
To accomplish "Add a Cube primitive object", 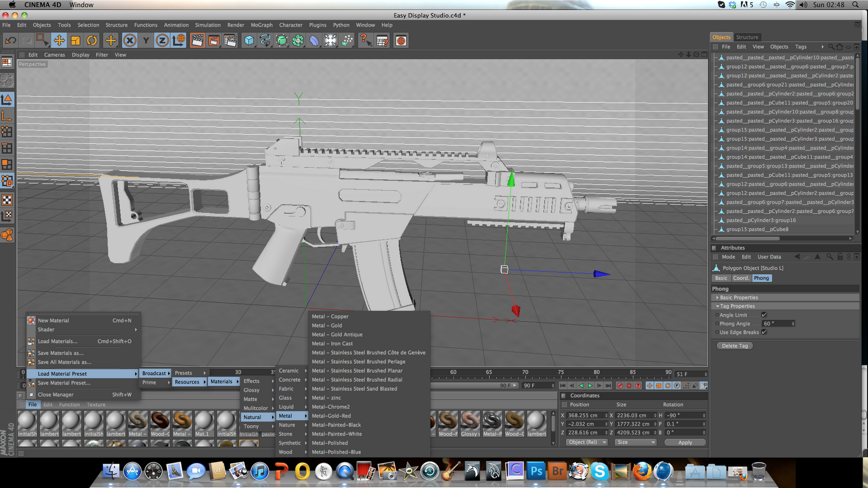I will coord(248,40).
